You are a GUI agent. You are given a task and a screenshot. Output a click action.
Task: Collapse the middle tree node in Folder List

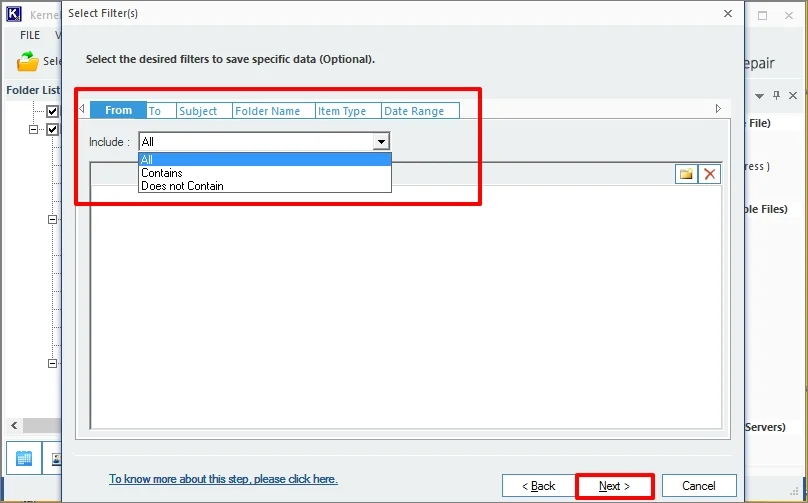53,220
